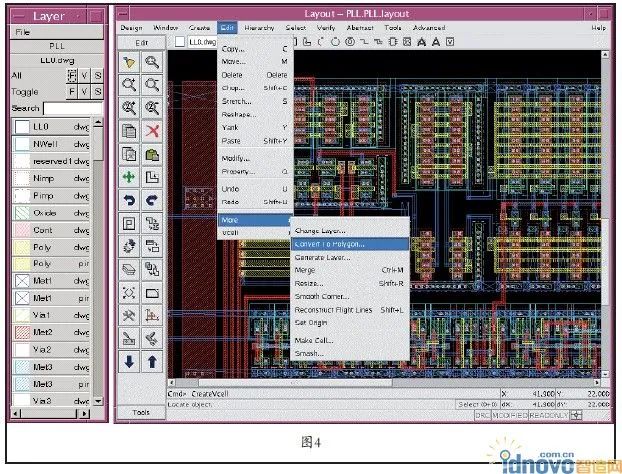
Task: Click the blue up arrow icon
Action: point(152,361)
